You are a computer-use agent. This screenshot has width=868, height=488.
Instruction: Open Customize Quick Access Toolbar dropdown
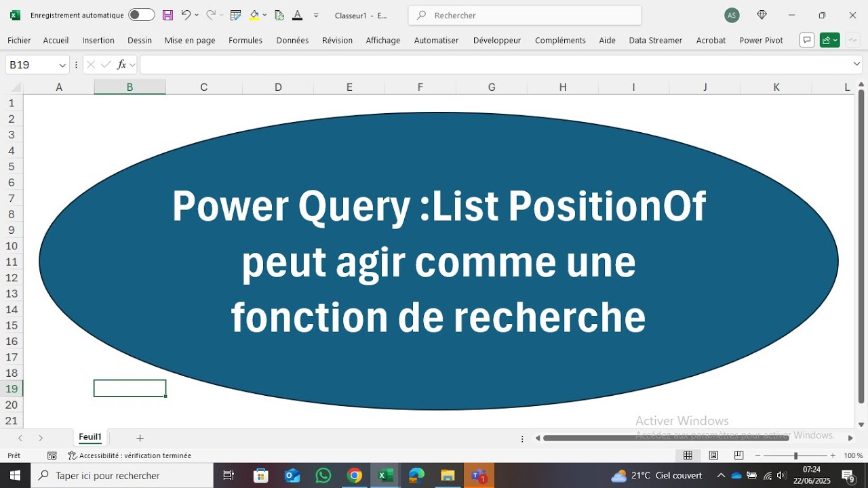click(x=316, y=15)
